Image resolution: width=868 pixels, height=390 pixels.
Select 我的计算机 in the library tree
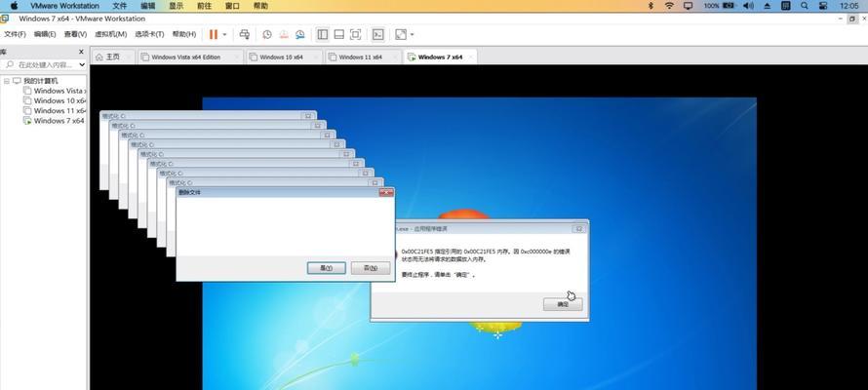tap(40, 81)
